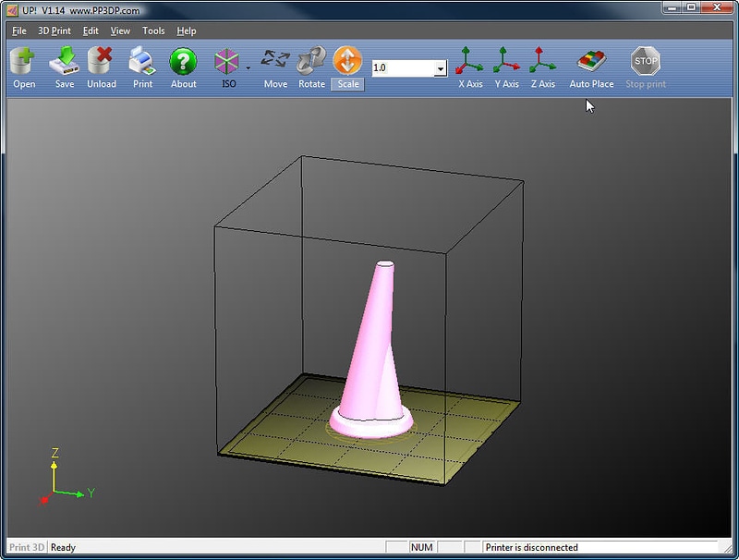739x560 pixels.
Task: Click the Auto Place icon
Action: point(591,61)
